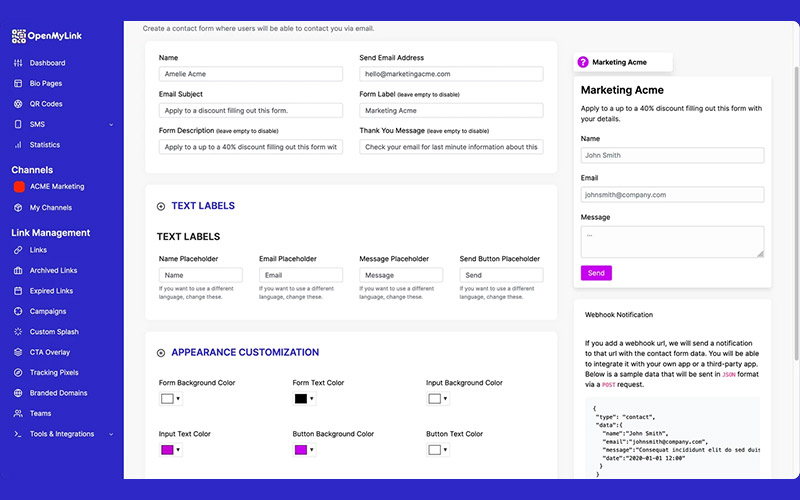Click the magenta Send button in preview

point(596,273)
